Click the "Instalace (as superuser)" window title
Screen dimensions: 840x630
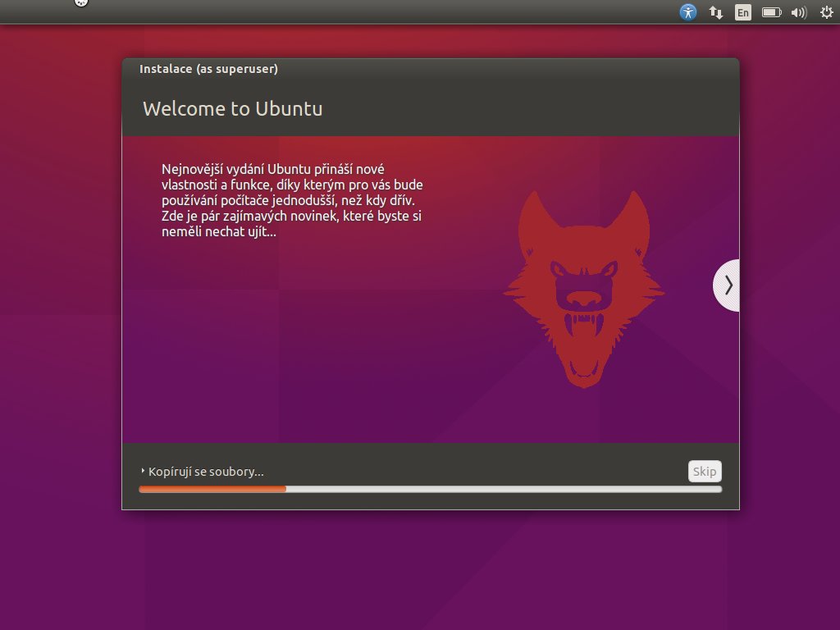pos(208,69)
